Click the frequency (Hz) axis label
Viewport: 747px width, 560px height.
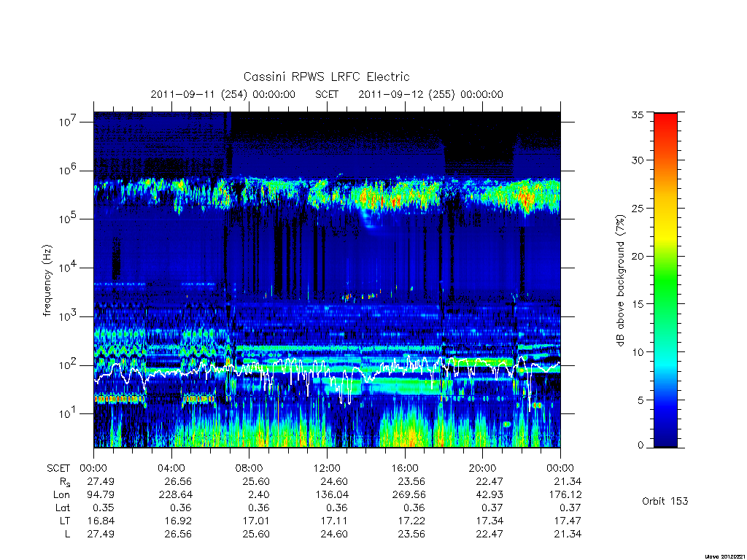pyautogui.click(x=47, y=281)
